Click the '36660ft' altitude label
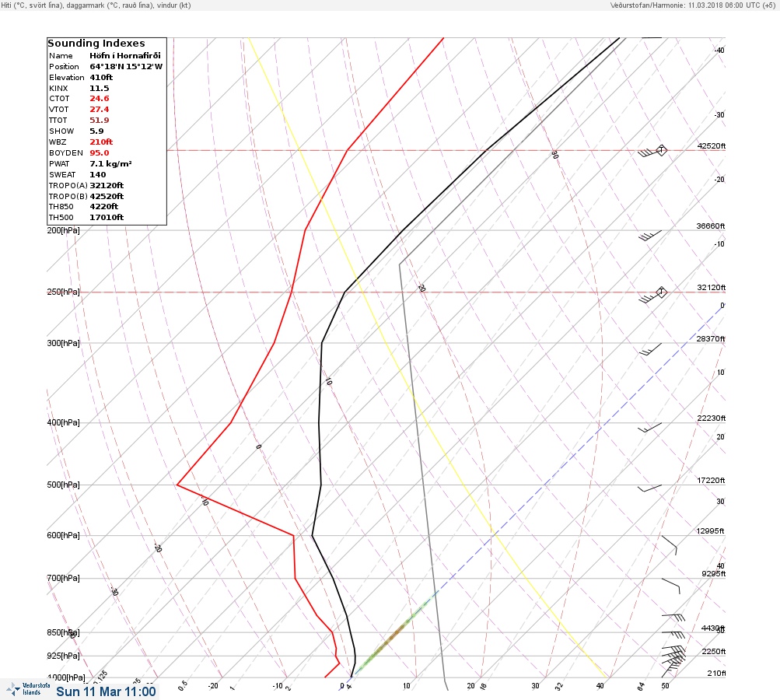The width and height of the screenshot is (780, 700). tap(710, 226)
